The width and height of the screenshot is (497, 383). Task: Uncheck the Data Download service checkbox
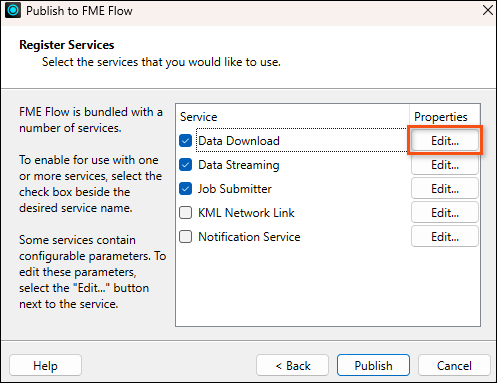pos(185,141)
